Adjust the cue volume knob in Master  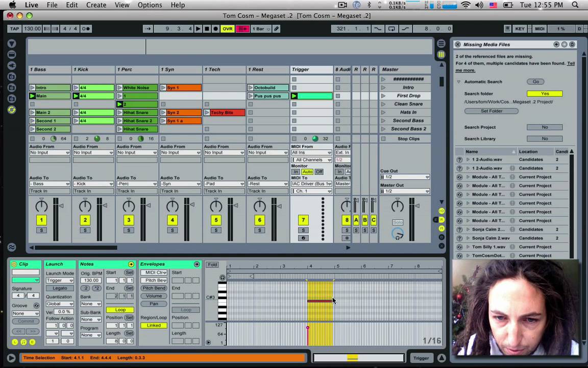point(398,234)
